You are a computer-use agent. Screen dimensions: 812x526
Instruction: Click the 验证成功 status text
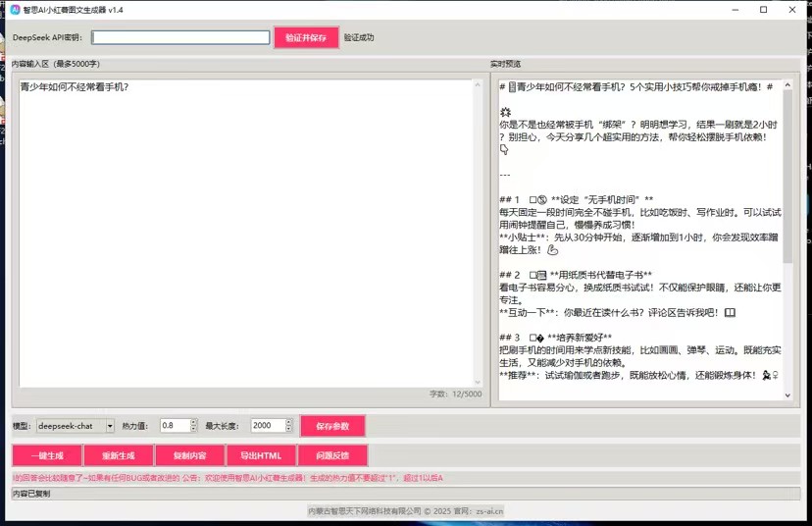[359, 38]
